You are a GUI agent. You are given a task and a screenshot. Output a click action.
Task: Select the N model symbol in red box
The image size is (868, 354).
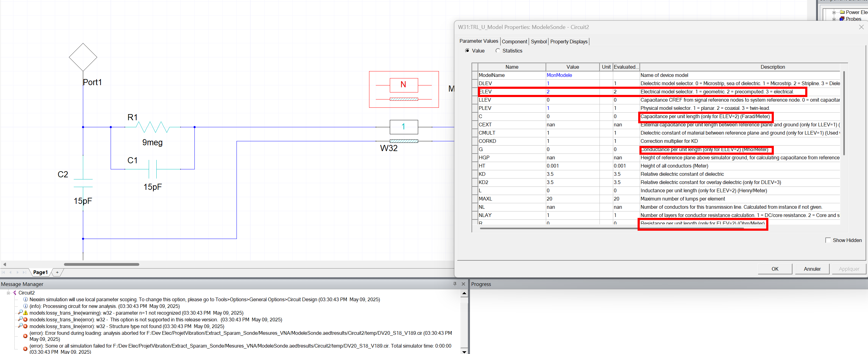click(x=404, y=89)
